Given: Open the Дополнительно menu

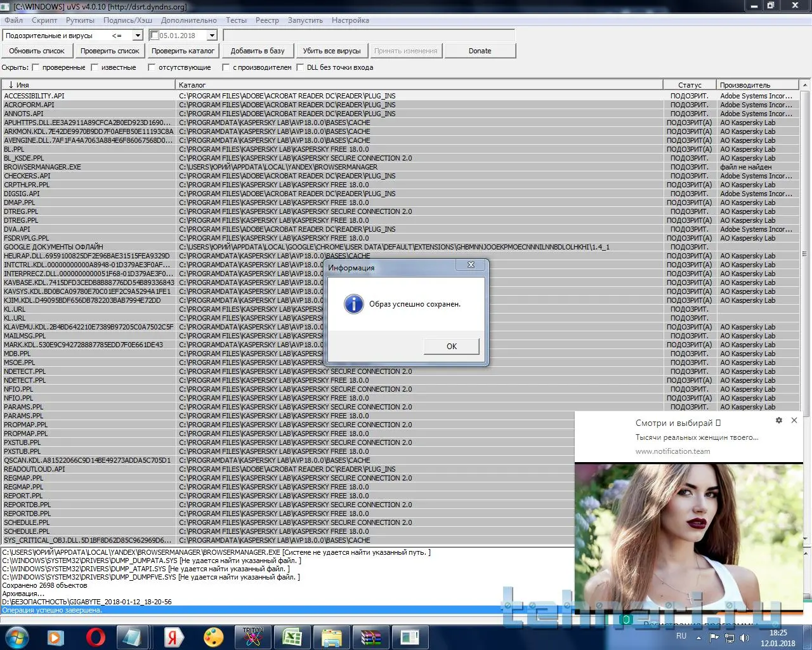Looking at the screenshot, I should click(x=189, y=20).
